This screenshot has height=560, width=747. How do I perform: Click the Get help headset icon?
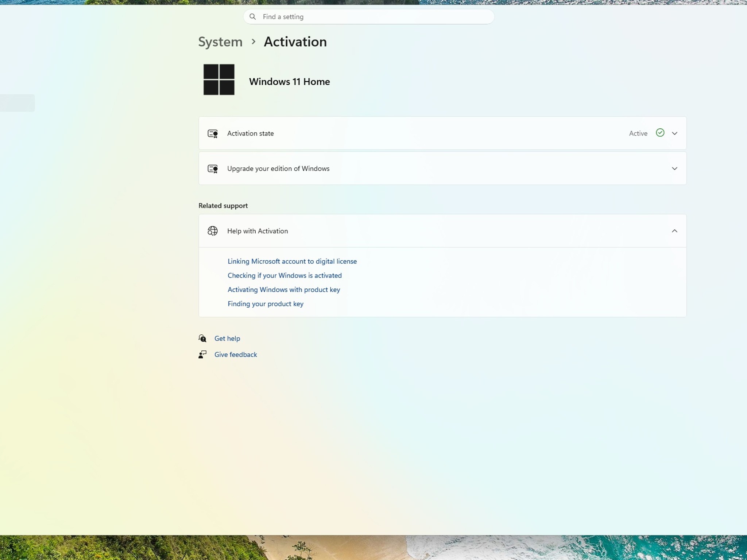pos(202,338)
